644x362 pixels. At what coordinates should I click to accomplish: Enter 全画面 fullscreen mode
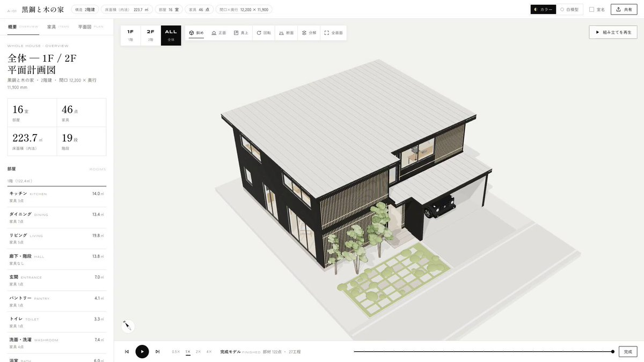point(334,33)
